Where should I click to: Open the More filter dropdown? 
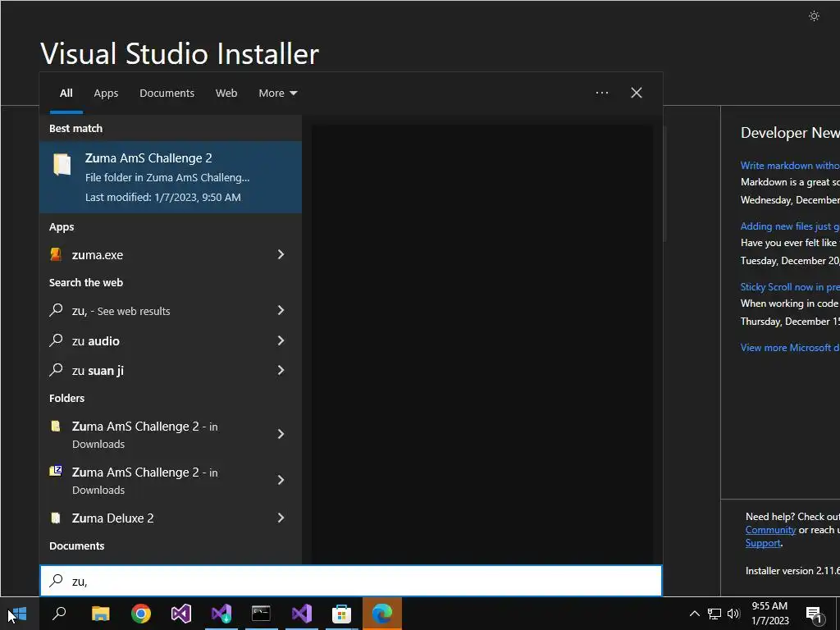point(277,94)
